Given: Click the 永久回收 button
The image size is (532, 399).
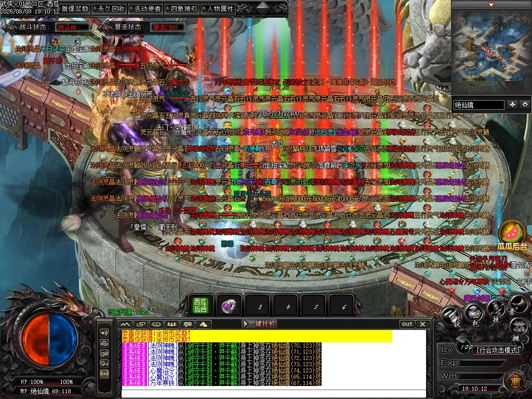Looking at the screenshot, I should pos(111,9).
